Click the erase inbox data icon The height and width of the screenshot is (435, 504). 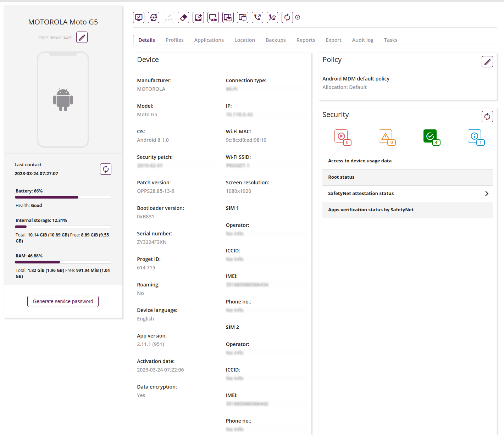198,17
